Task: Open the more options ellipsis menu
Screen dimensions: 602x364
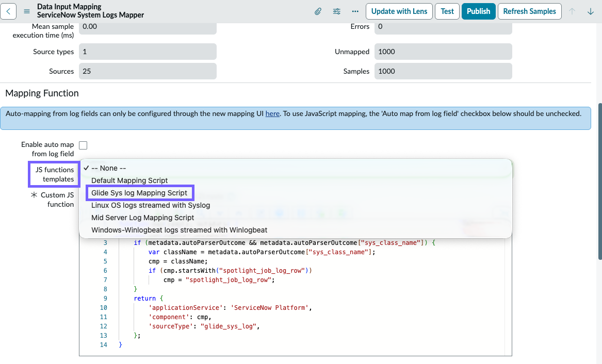Action: point(355,11)
